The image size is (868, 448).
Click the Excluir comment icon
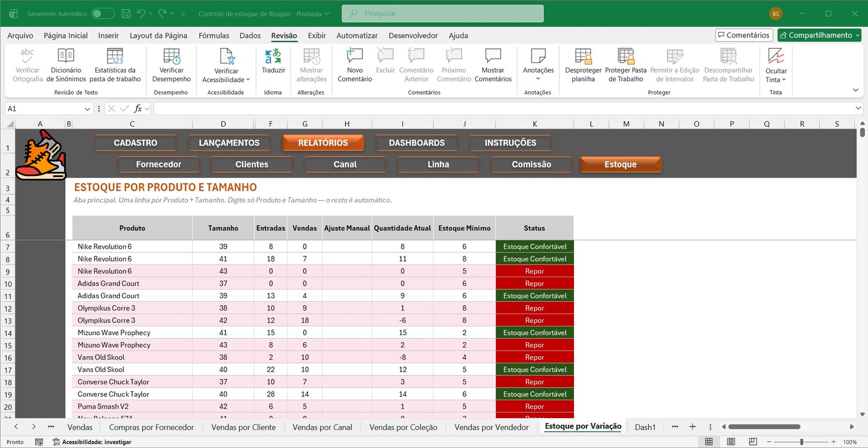coord(385,55)
